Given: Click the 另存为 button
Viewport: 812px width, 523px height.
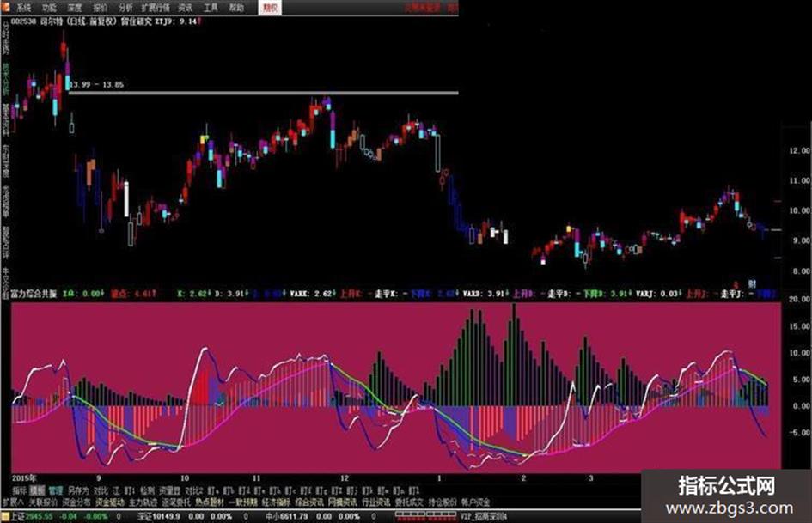Looking at the screenshot, I should point(79,490).
